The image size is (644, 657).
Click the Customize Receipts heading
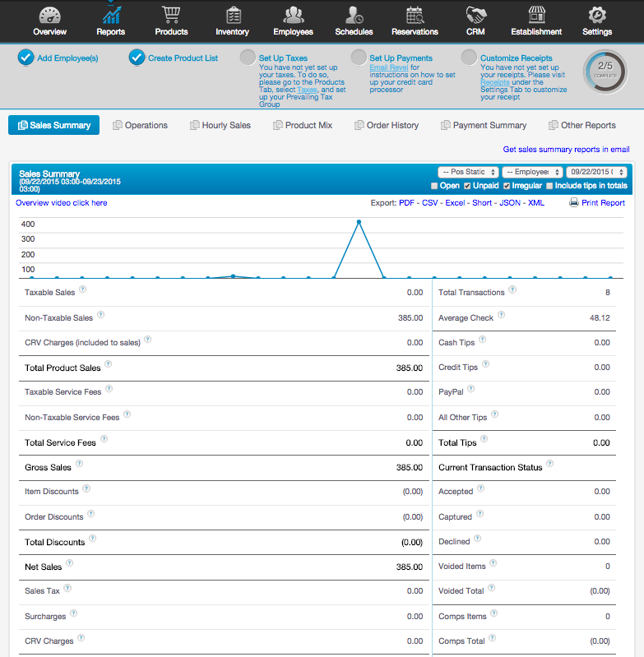(x=517, y=58)
